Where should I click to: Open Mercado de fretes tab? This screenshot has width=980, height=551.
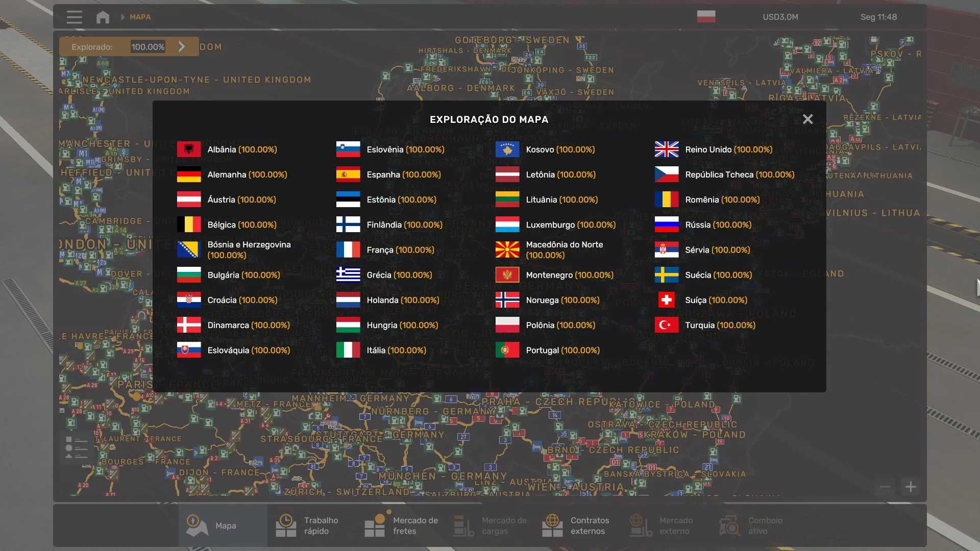(x=402, y=525)
